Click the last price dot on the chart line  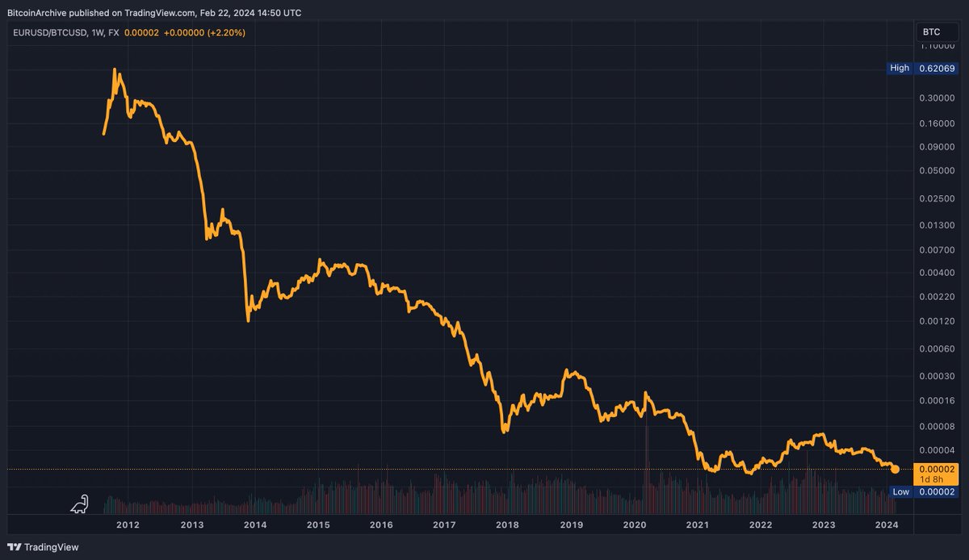tap(895, 469)
